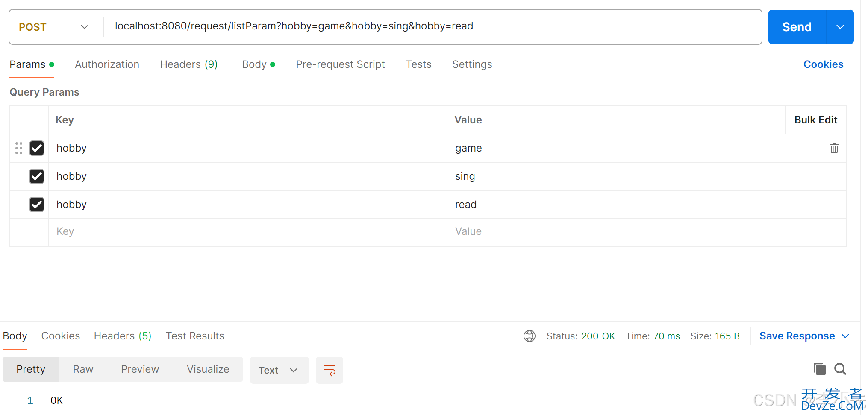Viewport: 868px width, 415px height.
Task: Click Save Response
Action: click(797, 336)
